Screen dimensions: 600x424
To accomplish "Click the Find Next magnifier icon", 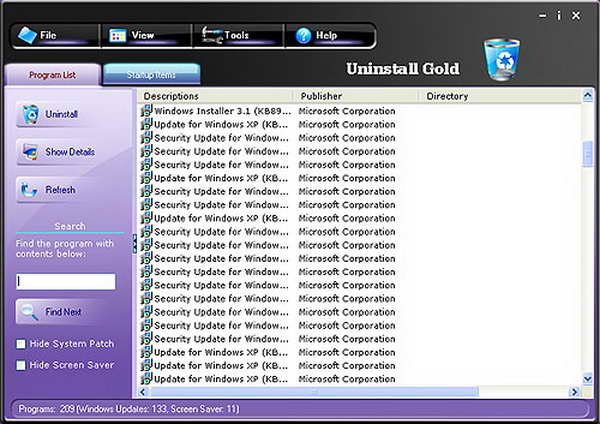I will click(x=29, y=312).
